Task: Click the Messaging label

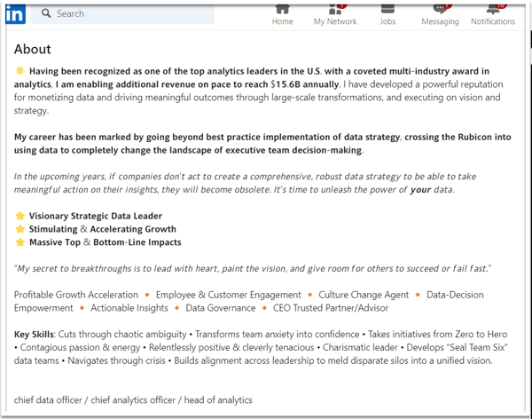Action: [x=440, y=21]
